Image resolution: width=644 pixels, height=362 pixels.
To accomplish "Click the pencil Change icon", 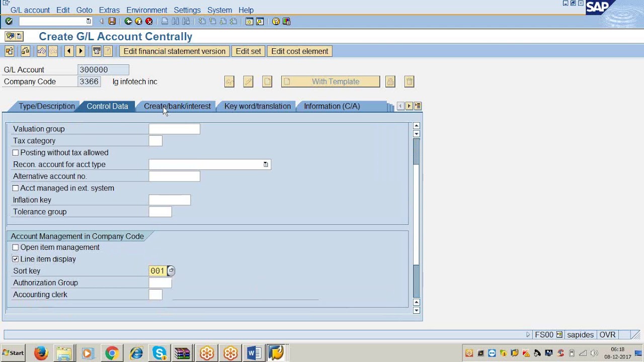I will [x=248, y=81].
